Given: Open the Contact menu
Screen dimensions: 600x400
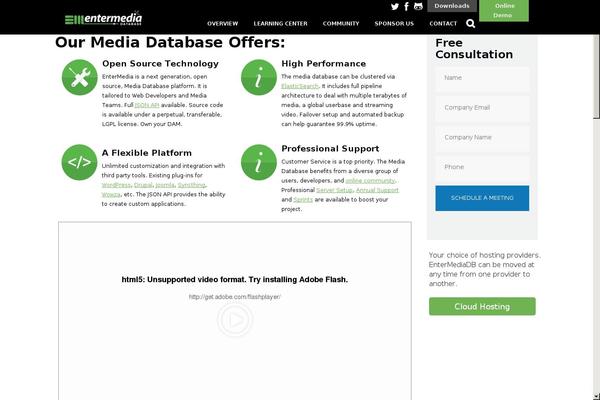Looking at the screenshot, I should [443, 24].
